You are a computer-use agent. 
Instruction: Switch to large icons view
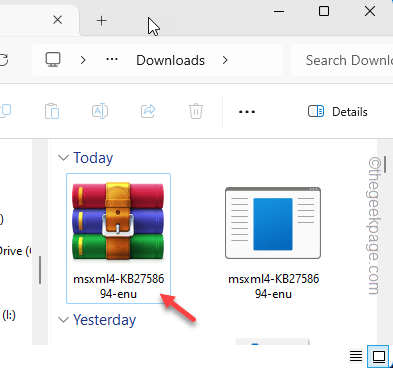379,356
